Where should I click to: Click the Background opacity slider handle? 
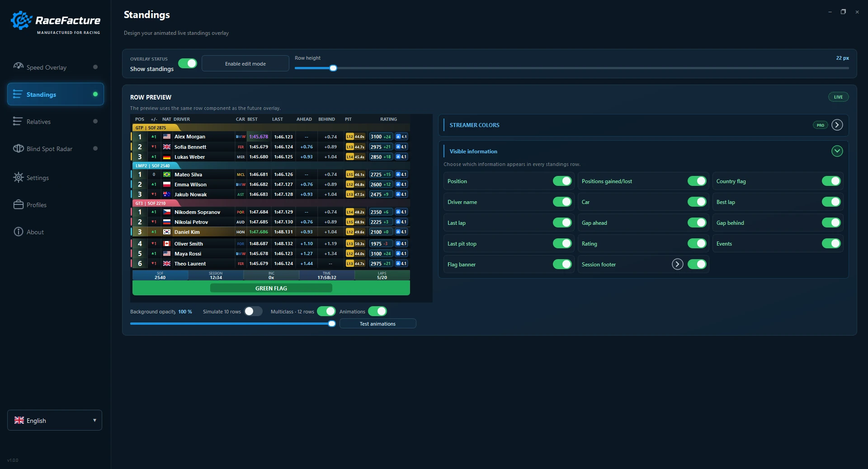(x=332, y=324)
